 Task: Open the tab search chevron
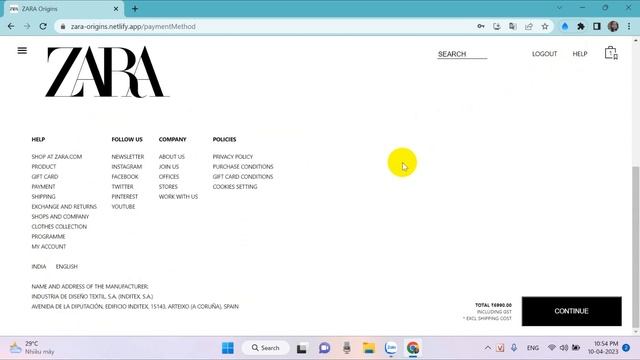[559, 8]
